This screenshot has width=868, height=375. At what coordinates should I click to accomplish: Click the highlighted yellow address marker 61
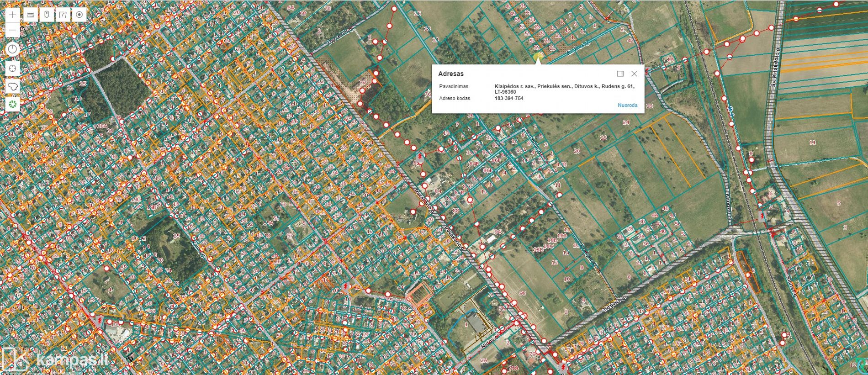tap(538, 56)
